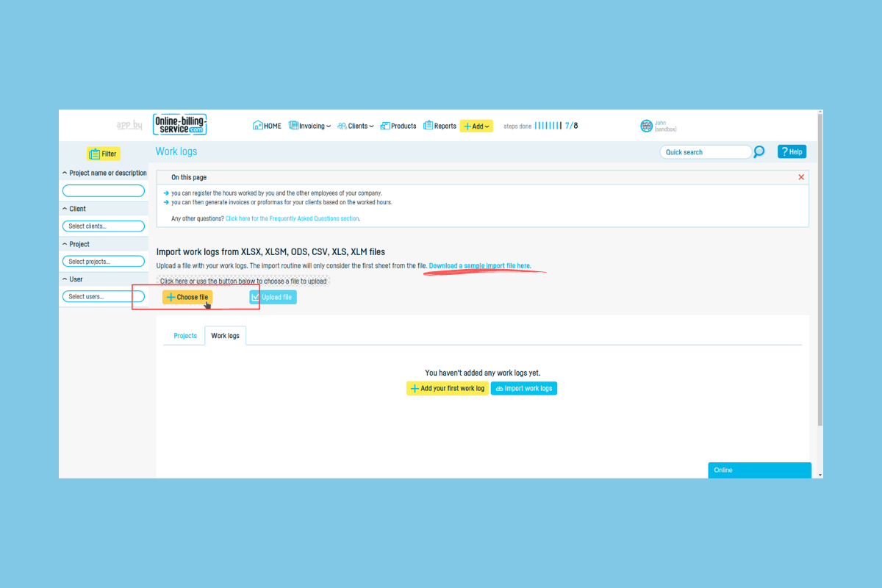Open the Help button

(792, 151)
